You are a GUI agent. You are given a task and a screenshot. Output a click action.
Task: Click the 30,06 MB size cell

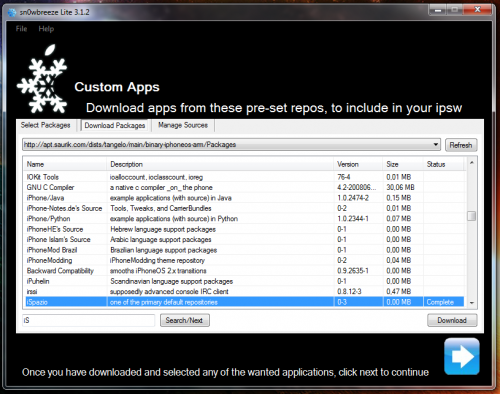point(400,187)
